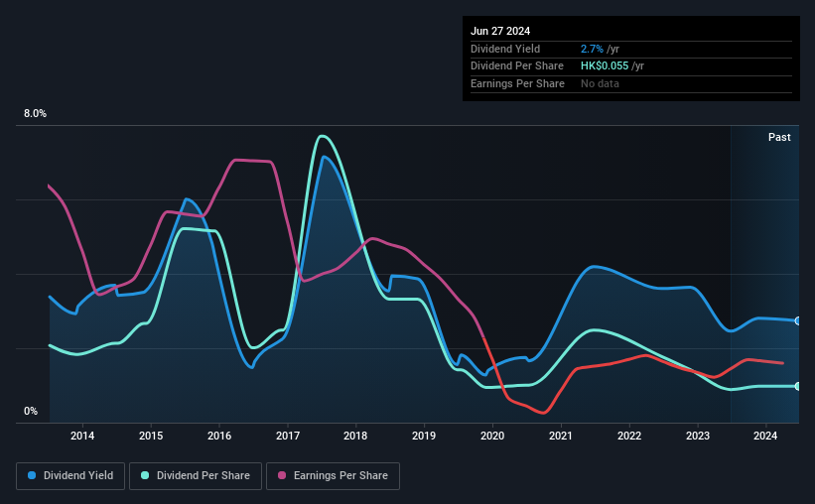Click the 2024 x-axis label
Viewport: 815px width, 504px height.
coord(765,436)
